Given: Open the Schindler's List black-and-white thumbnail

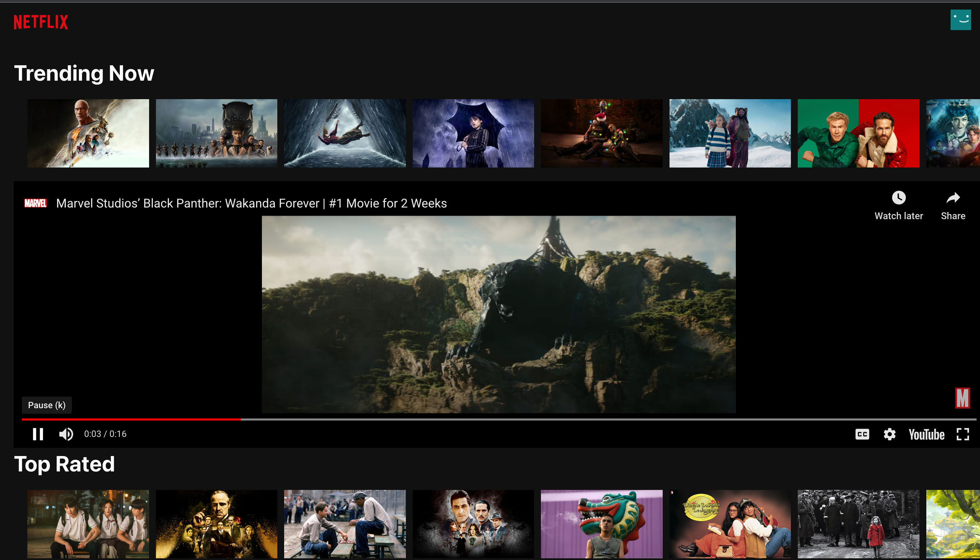Looking at the screenshot, I should 858,524.
